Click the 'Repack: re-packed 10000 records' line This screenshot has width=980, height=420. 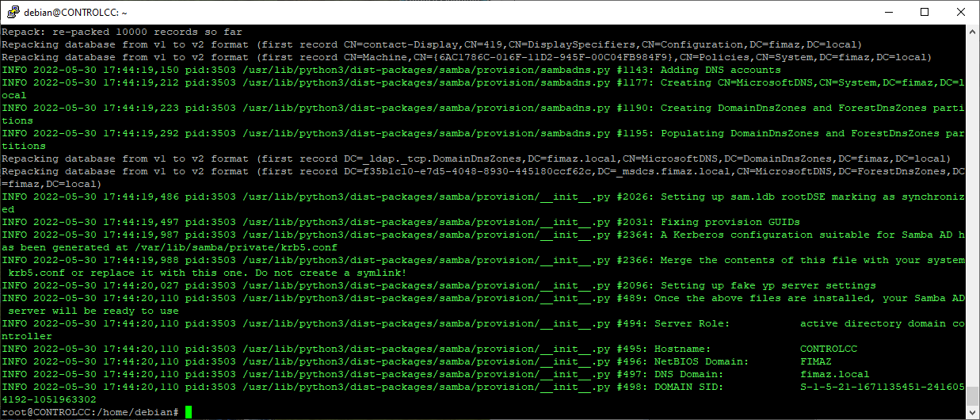121,32
